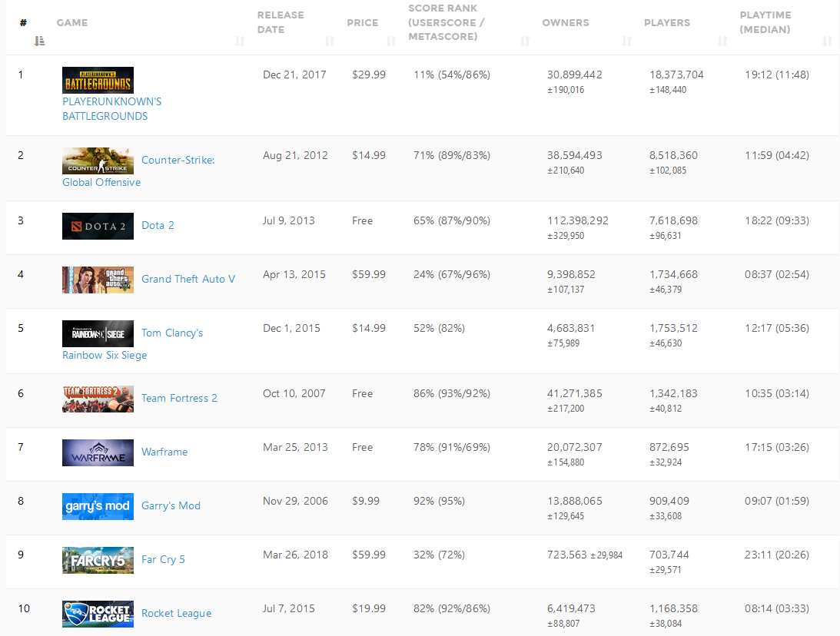Sort by Score Rank column arrows
840x636 pixels.
click(525, 41)
